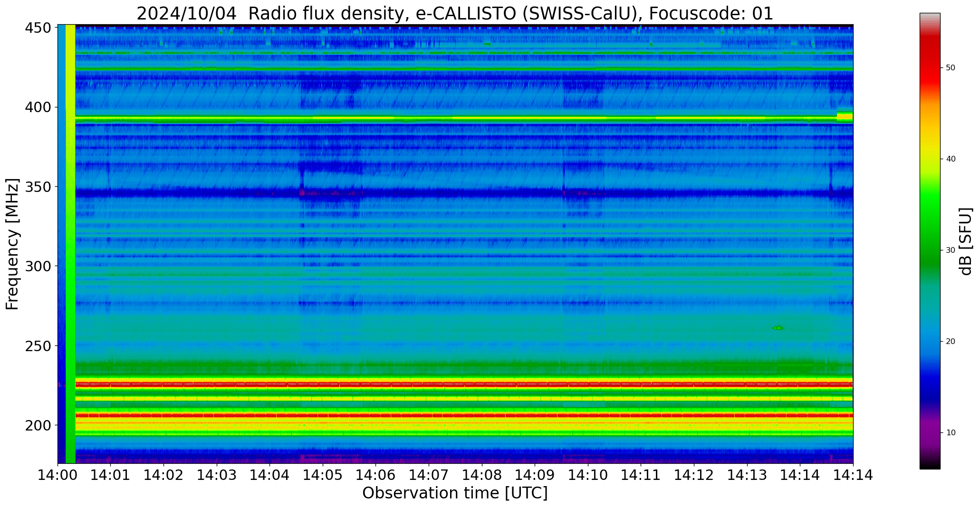Click the 14:00 time tick label

click(58, 475)
